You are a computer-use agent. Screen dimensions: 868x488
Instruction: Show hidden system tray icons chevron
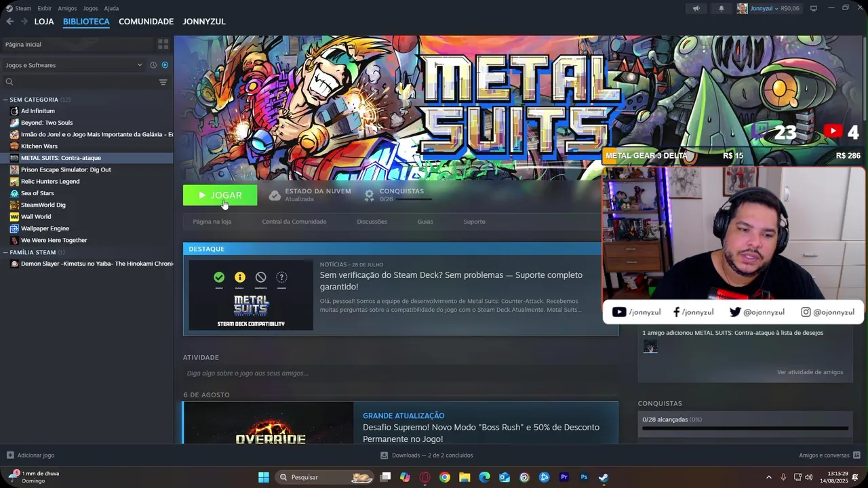pos(768,477)
